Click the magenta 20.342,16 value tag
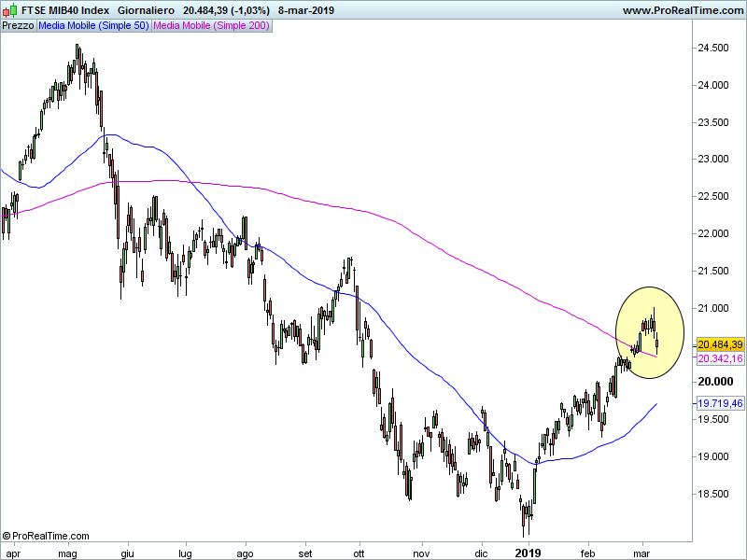 (720, 358)
